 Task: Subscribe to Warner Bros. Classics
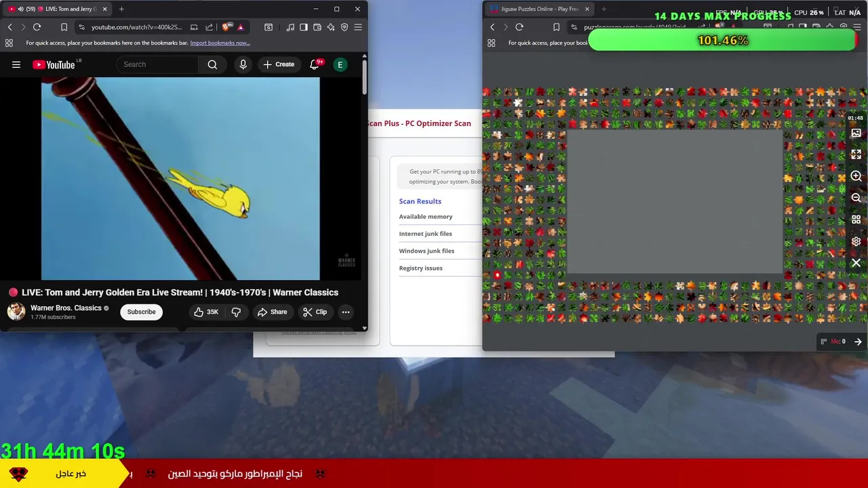click(x=141, y=312)
